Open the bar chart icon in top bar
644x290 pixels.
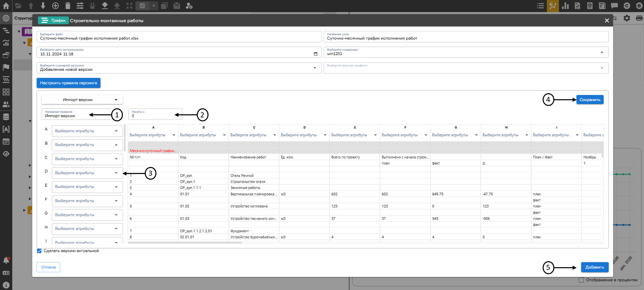coord(565,6)
